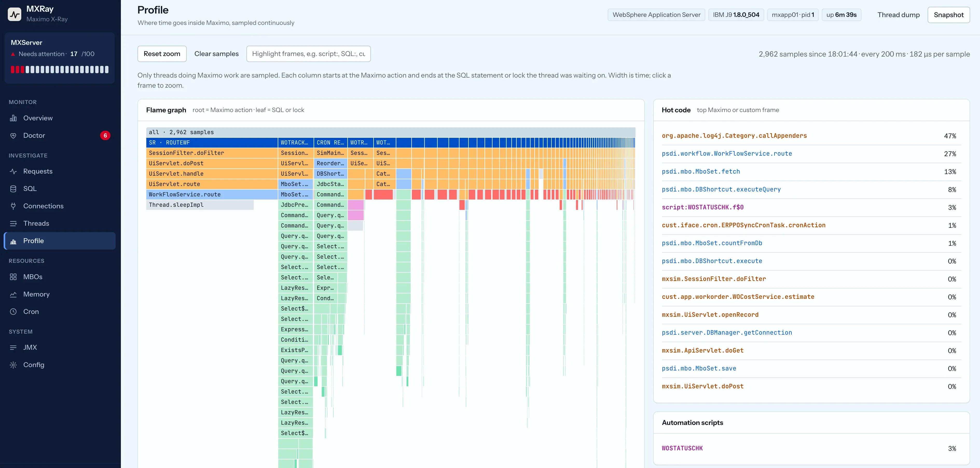Click the WebSphere Application Server chip

click(656, 15)
